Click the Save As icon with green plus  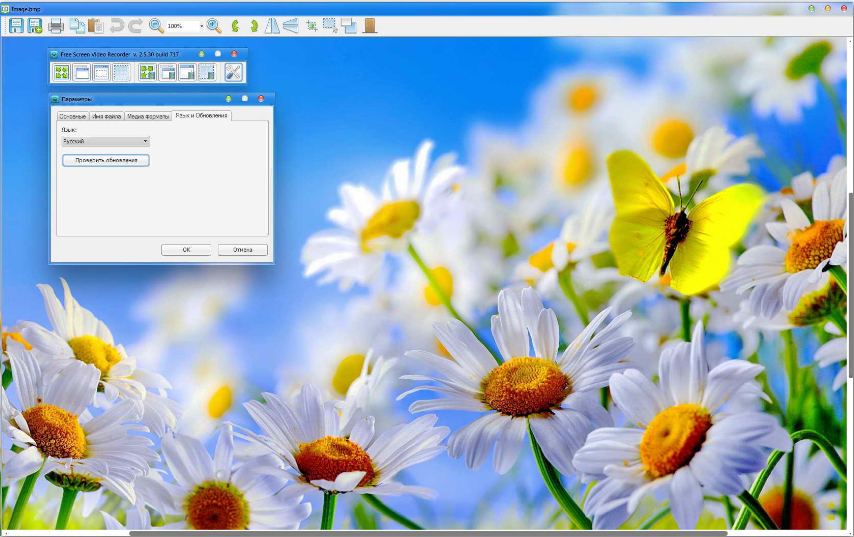tap(35, 25)
